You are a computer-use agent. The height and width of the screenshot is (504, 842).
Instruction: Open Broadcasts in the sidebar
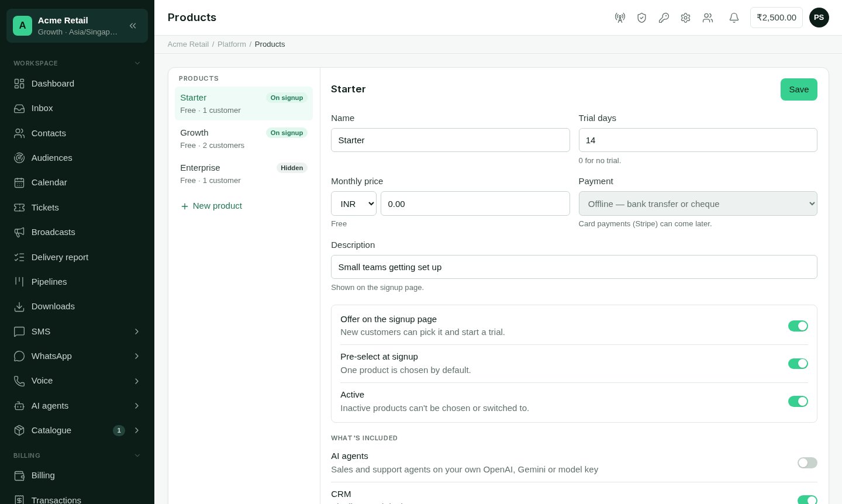[77, 232]
